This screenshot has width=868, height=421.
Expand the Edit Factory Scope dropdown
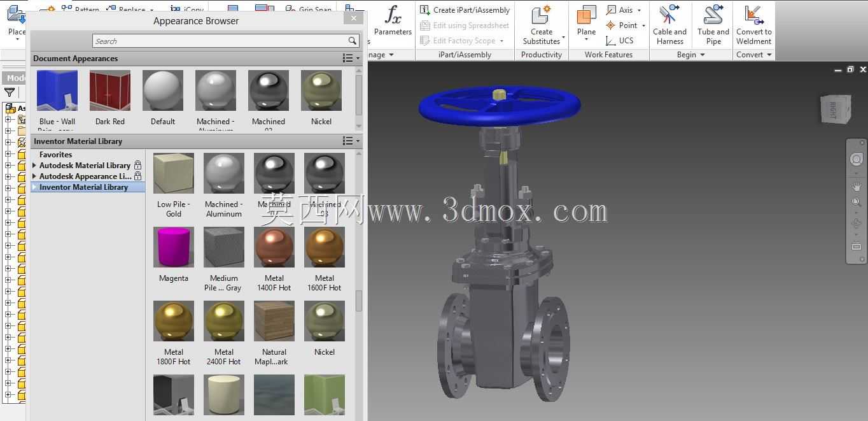coord(501,41)
